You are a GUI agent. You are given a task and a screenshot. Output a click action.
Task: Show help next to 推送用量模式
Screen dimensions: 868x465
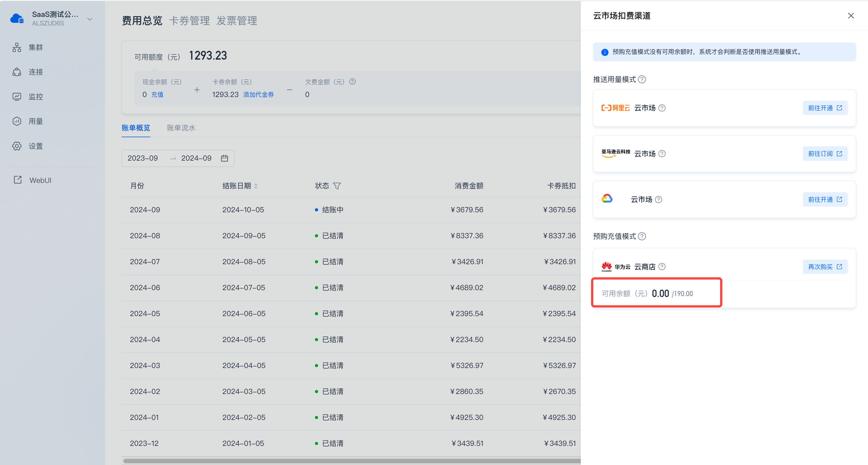[x=642, y=80]
